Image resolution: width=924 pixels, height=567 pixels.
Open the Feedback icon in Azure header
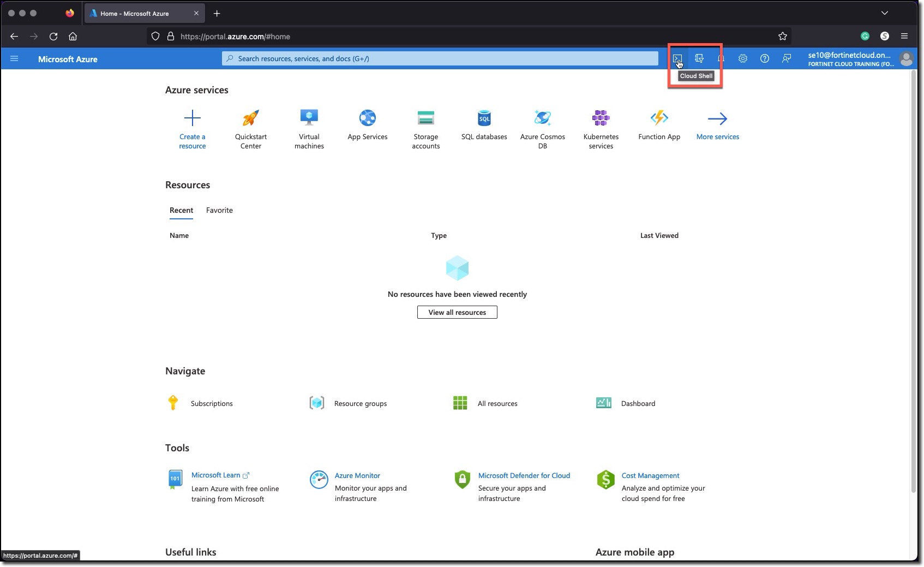787,58
